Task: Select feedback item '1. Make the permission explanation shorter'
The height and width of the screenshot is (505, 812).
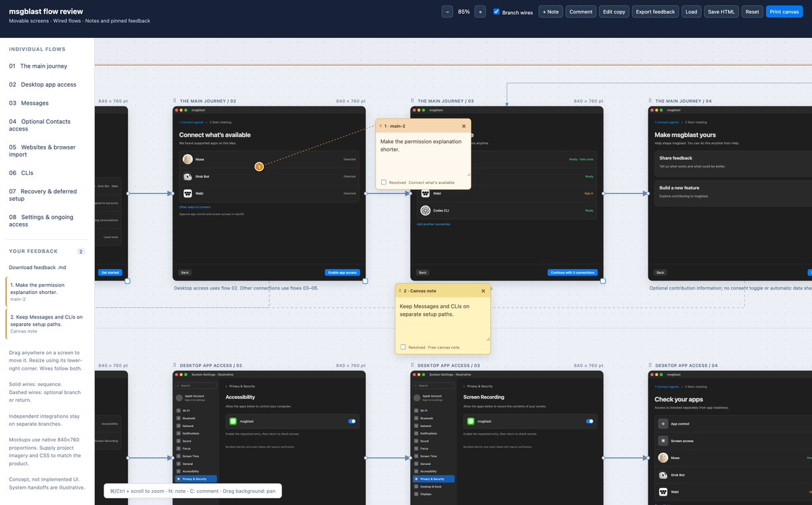Action: 46,291
